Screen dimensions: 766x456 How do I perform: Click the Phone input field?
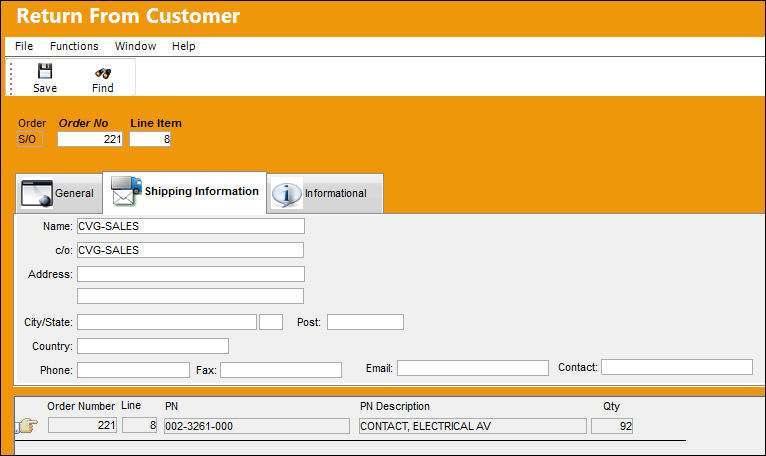133,370
